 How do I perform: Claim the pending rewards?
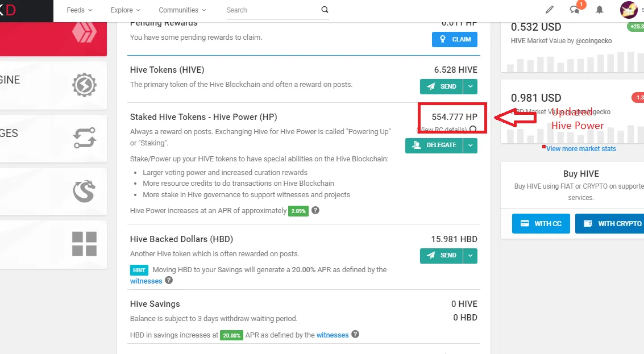coord(455,39)
